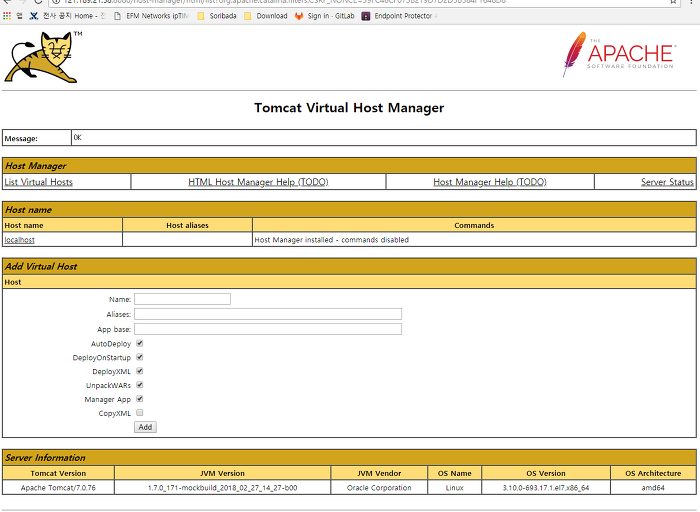The height and width of the screenshot is (512, 700).
Task: Open the Soribada bookmark folder
Action: (217, 16)
